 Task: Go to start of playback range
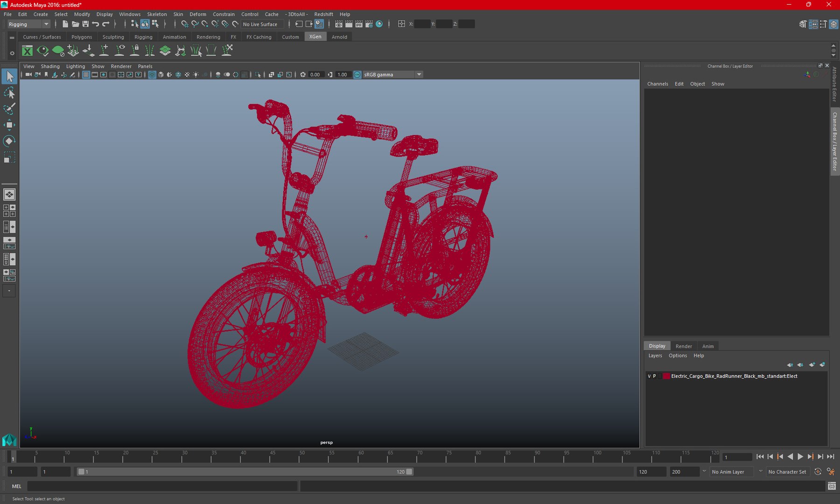760,457
